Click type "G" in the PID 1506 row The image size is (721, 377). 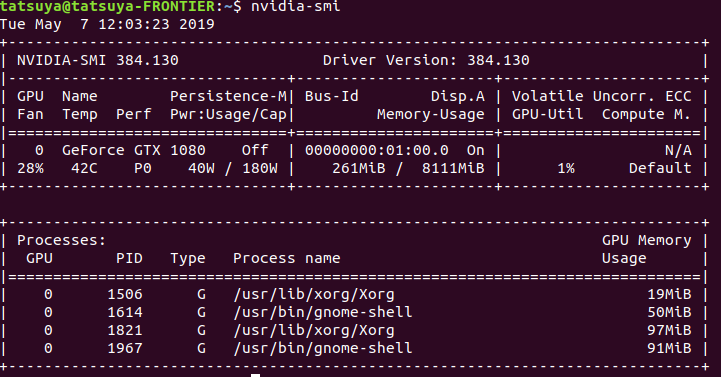(201, 294)
